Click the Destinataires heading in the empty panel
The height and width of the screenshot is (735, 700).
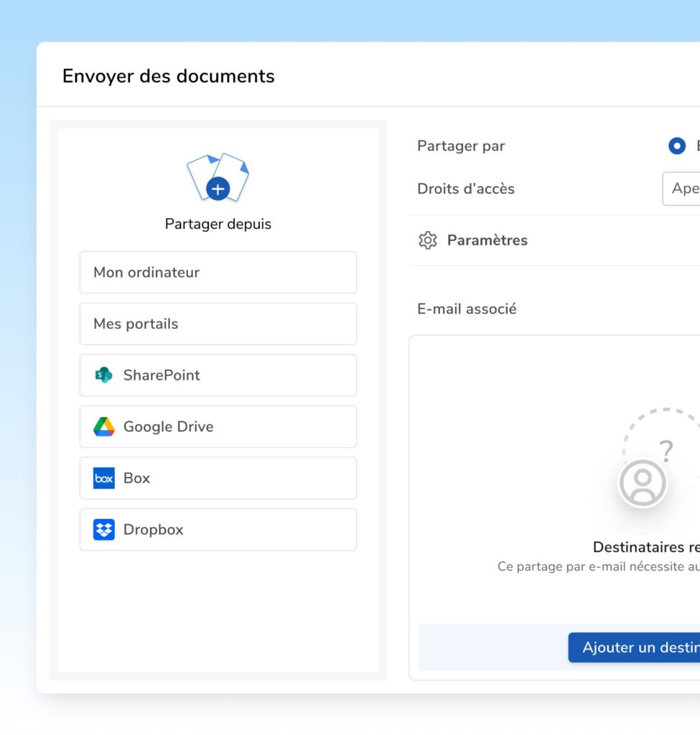[x=645, y=548]
